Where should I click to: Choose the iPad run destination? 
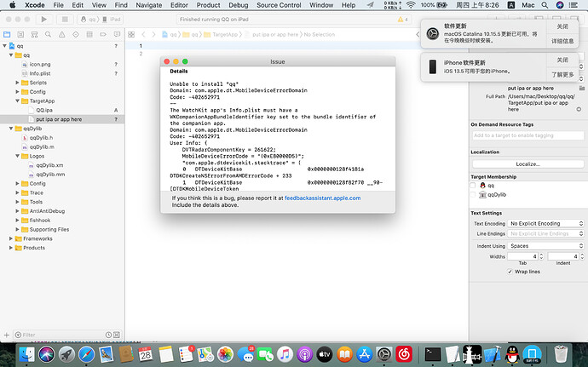[x=112, y=19]
